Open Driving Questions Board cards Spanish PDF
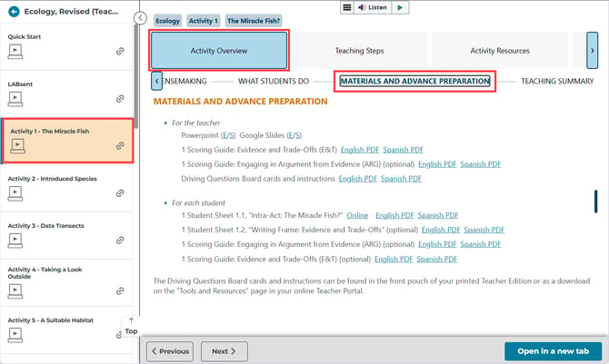The width and height of the screenshot is (609, 364). point(401,179)
